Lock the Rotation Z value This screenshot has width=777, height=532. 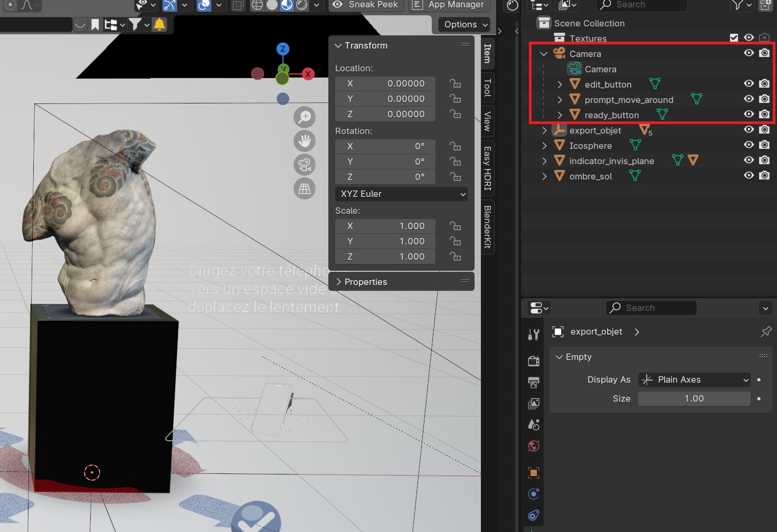455,177
